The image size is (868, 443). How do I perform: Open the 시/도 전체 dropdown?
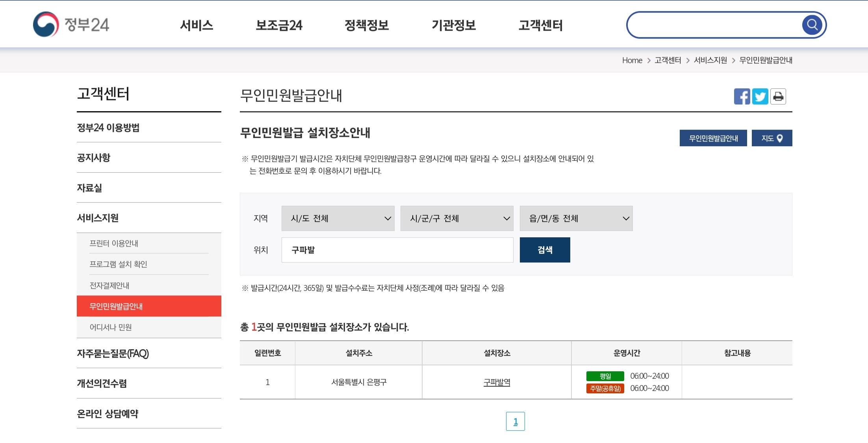338,218
